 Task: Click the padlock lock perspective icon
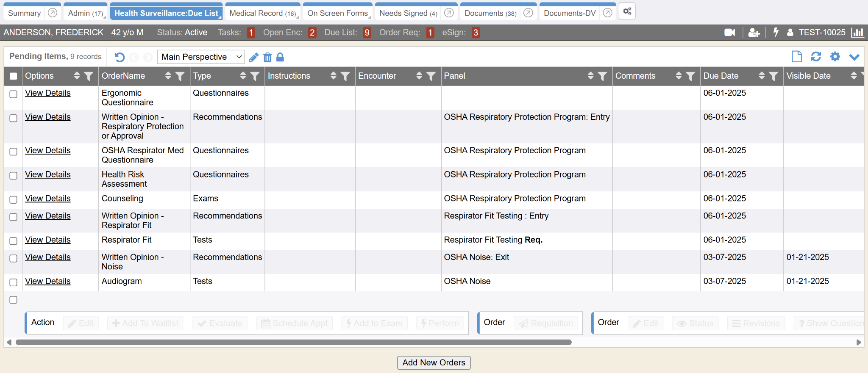[280, 57]
